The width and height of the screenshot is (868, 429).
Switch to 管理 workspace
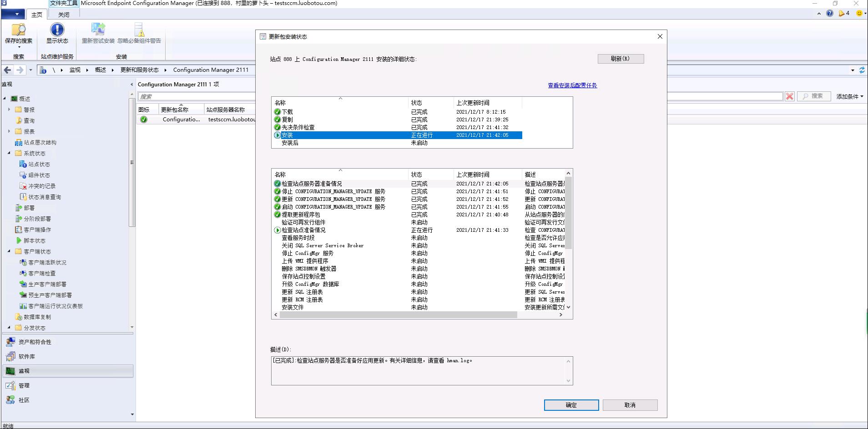[68, 385]
